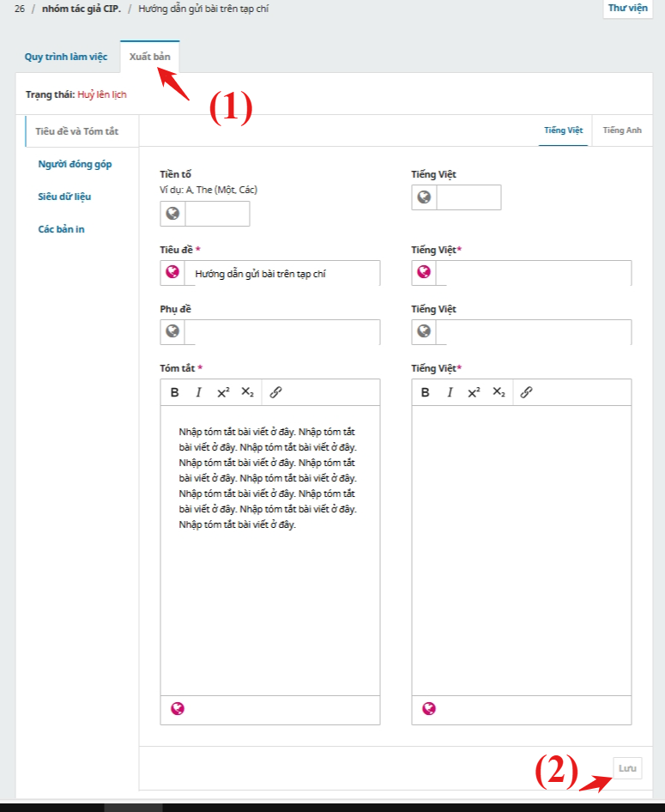665x812 pixels.
Task: Switch to Tiếng Anh language tab
Action: 622,130
